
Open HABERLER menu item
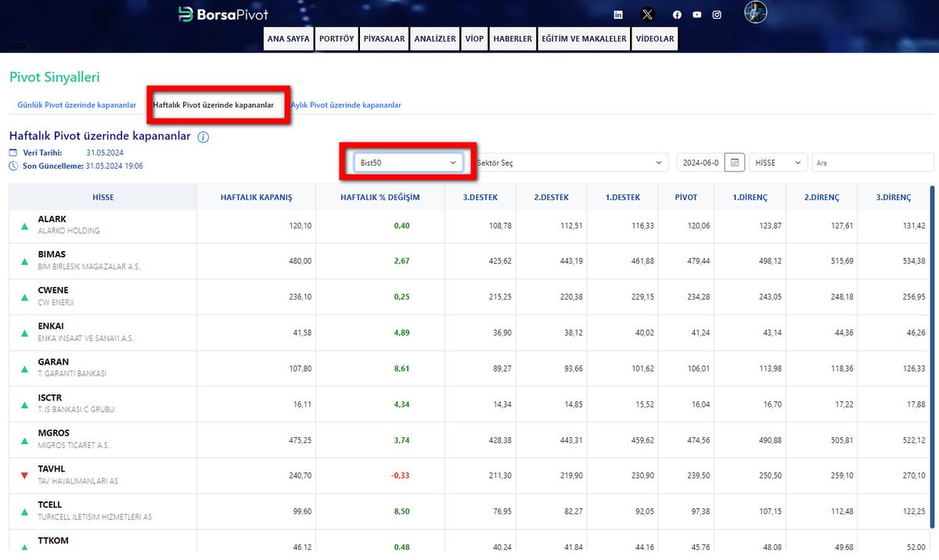pos(513,39)
